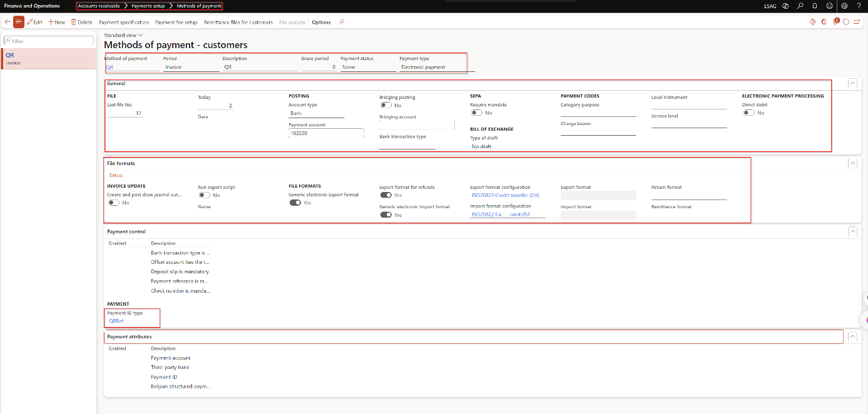Open in Microsoft Office icon
The image size is (868, 414).
[x=825, y=21]
